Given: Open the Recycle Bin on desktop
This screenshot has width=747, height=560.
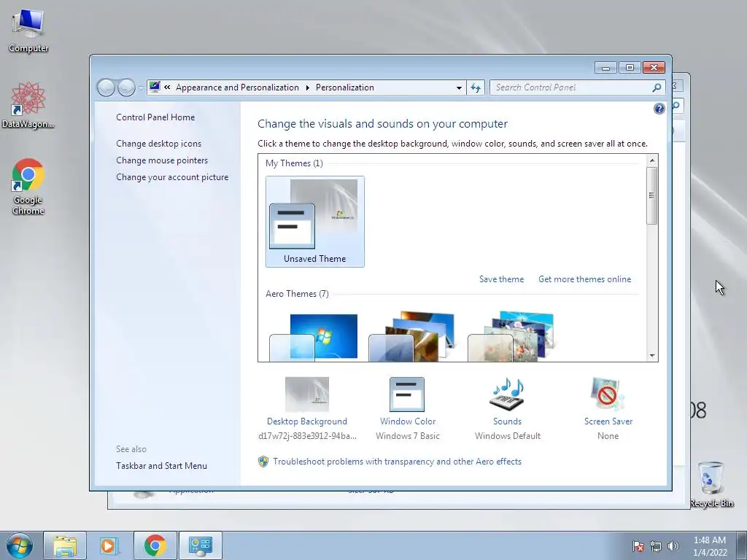Looking at the screenshot, I should (711, 484).
